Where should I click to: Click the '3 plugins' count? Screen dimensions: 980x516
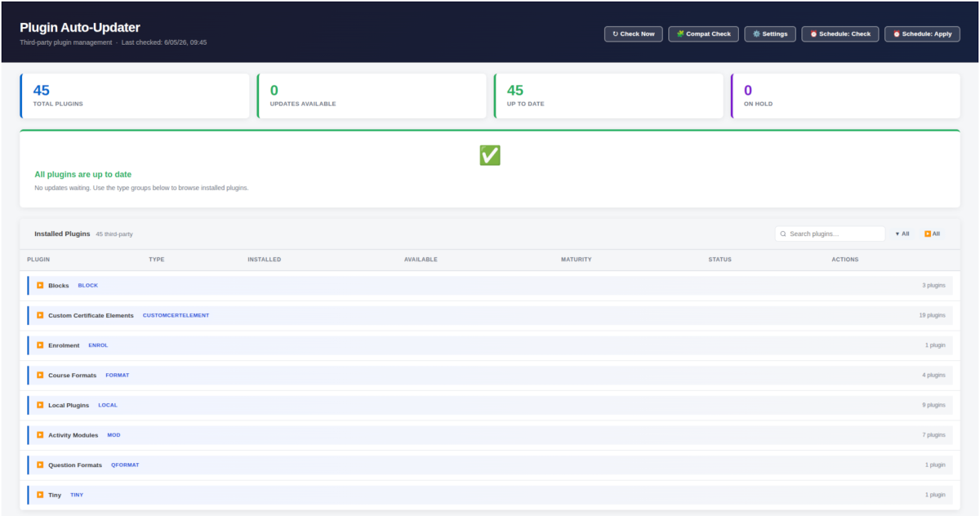pyautogui.click(x=933, y=286)
